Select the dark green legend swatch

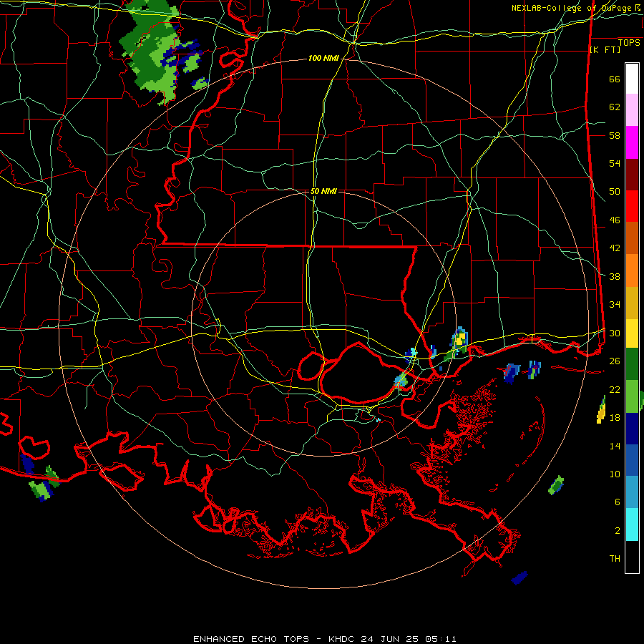pyautogui.click(x=632, y=364)
